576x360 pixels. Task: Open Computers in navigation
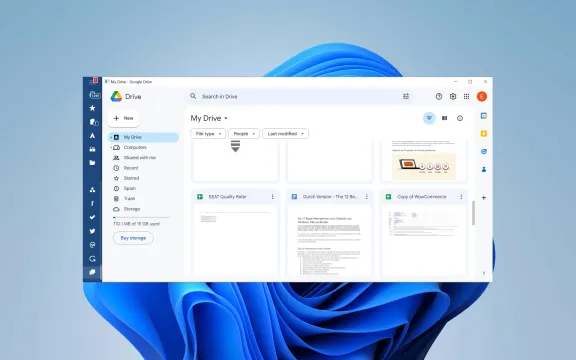click(x=135, y=147)
